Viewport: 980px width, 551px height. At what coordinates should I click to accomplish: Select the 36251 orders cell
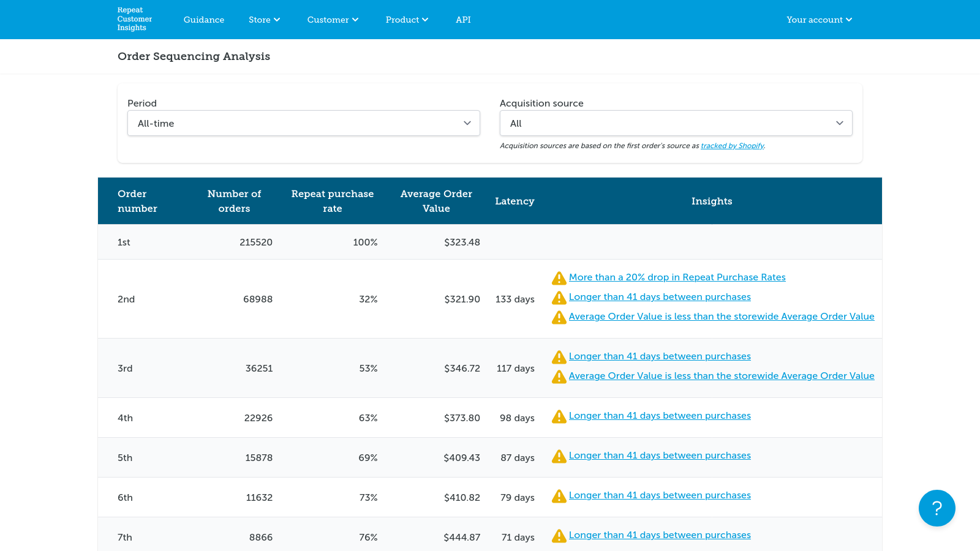tap(259, 369)
